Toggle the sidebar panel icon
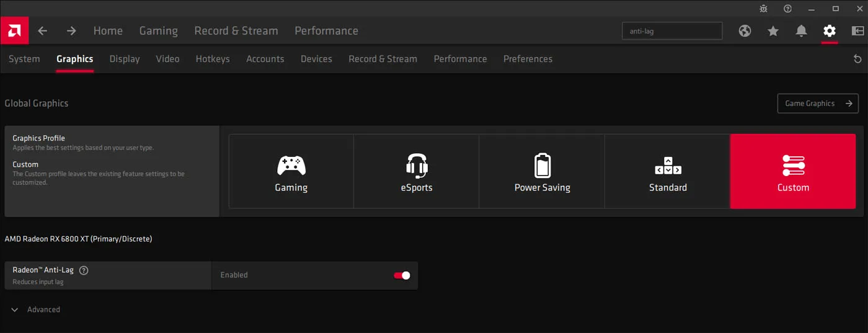 [x=857, y=31]
